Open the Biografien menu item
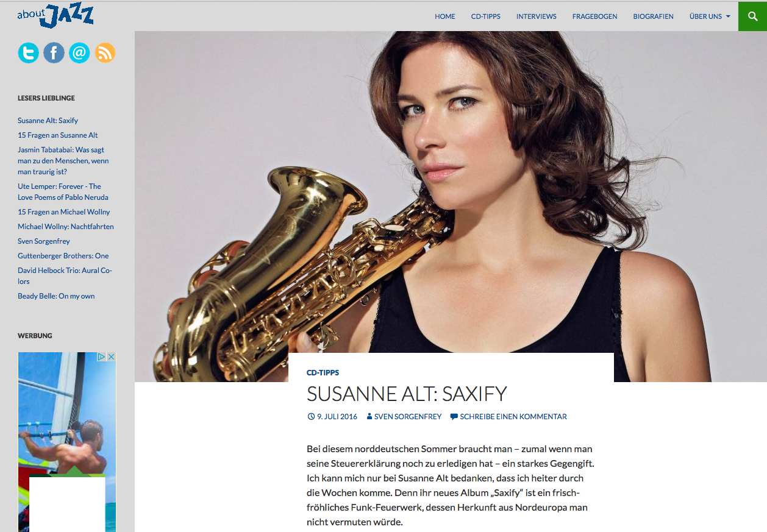Screen dimensions: 767x532 point(654,16)
